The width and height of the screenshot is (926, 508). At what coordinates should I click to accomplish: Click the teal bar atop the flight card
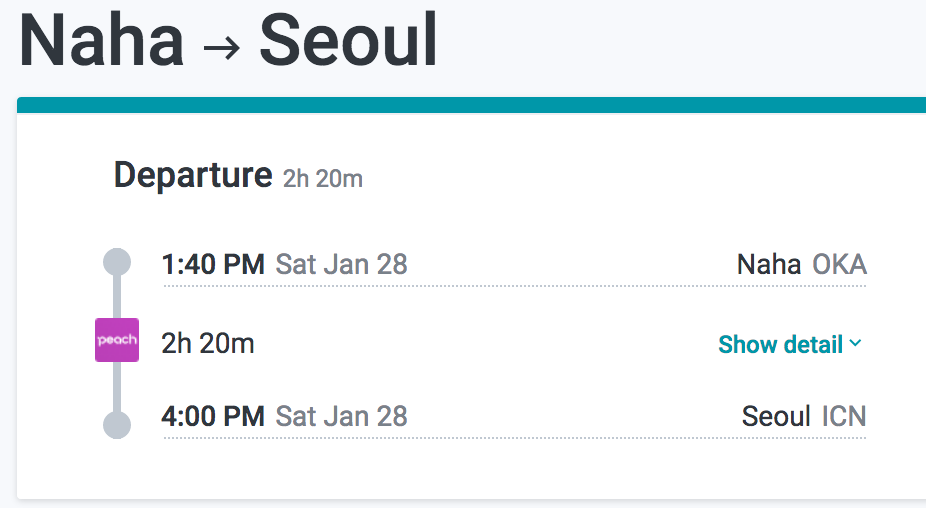[471, 105]
